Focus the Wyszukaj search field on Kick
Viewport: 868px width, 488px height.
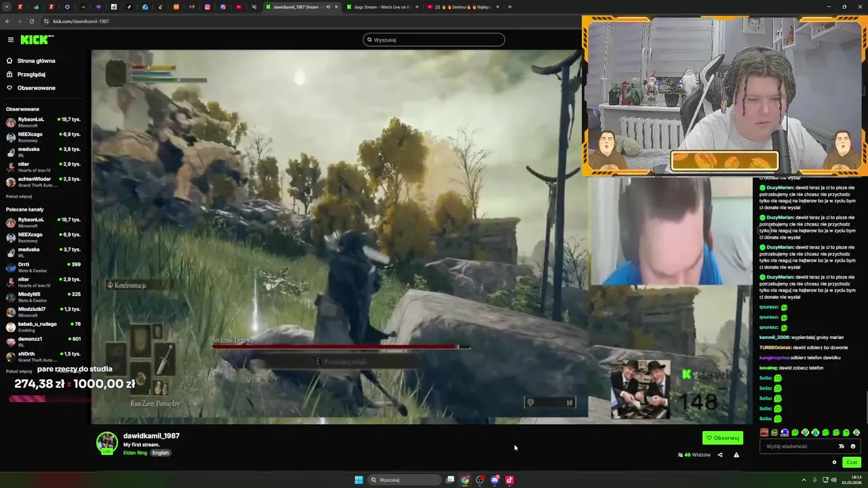434,40
